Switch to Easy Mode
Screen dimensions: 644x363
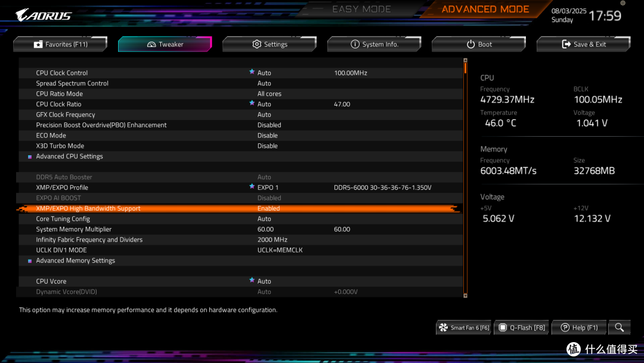(361, 9)
